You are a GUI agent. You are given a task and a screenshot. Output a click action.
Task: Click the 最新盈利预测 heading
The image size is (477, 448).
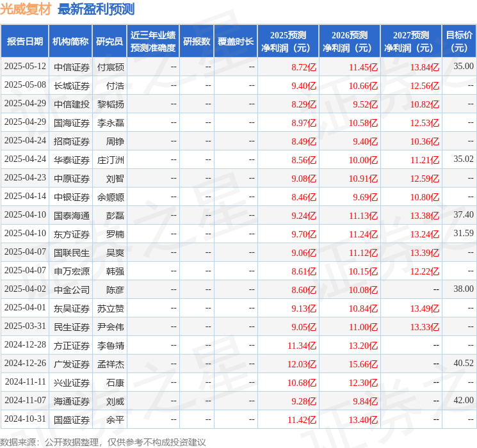coord(96,10)
